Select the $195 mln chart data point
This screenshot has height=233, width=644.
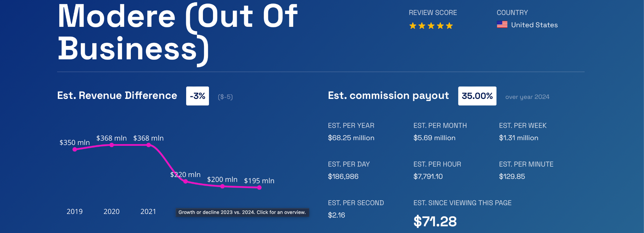(x=259, y=187)
